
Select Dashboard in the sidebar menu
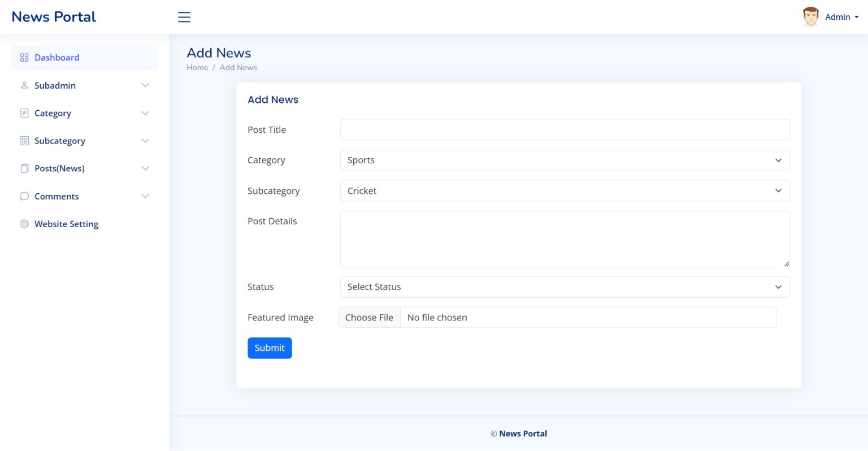tap(57, 57)
